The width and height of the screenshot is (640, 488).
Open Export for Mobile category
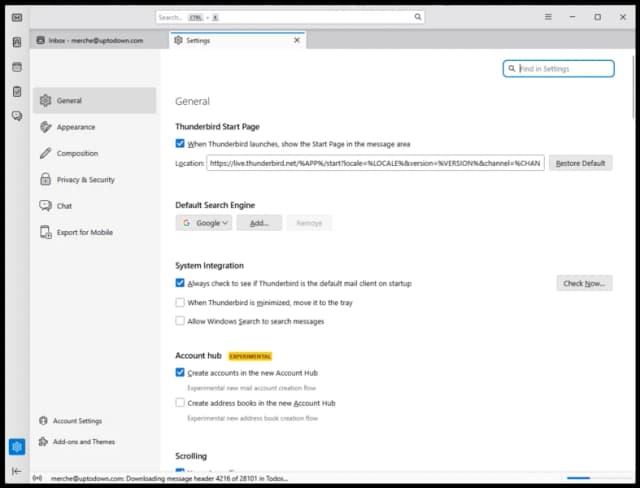click(x=95, y=232)
